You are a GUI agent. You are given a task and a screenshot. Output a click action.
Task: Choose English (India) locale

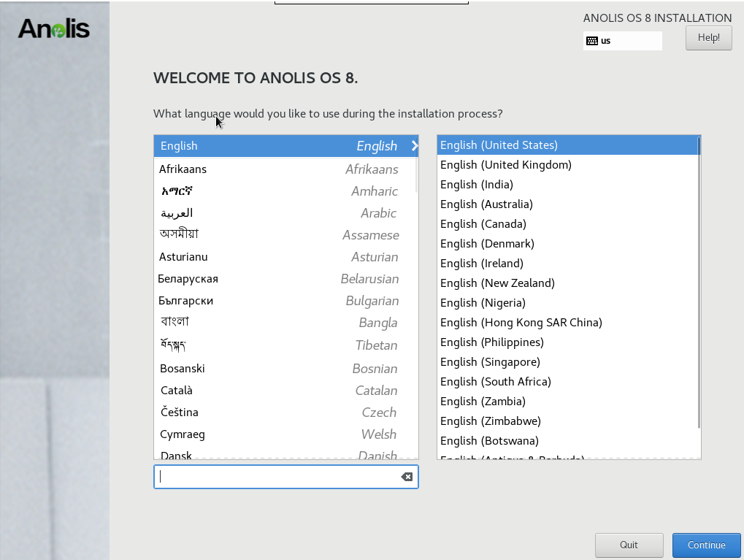coord(567,184)
